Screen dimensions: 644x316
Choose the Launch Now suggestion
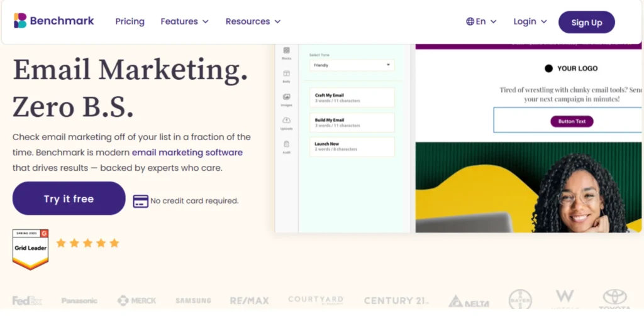coord(352,146)
